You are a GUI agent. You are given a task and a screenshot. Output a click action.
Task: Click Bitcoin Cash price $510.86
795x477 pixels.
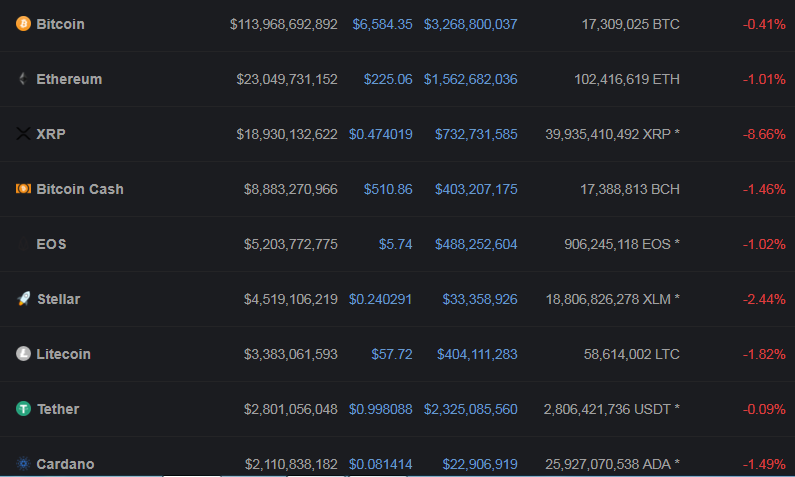click(x=388, y=189)
